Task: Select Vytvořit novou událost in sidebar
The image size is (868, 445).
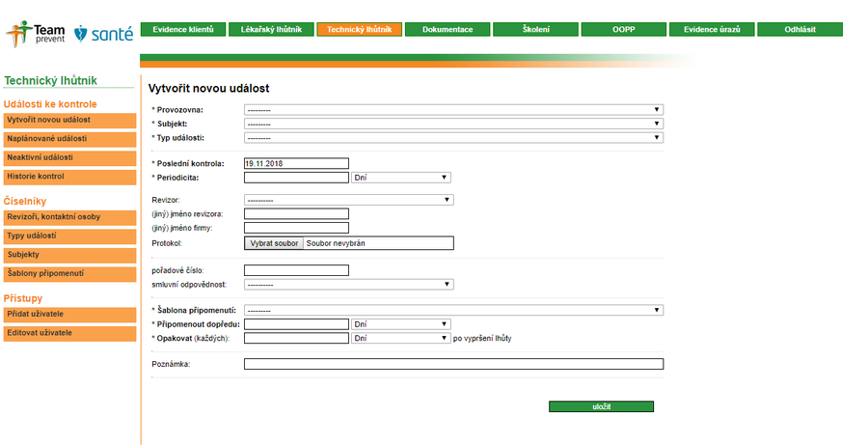Action: point(69,121)
